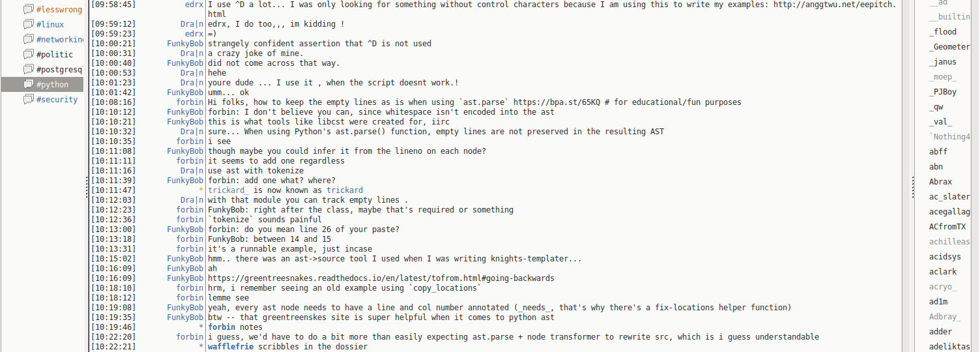Click the #postgresql channel icon
Image resolution: width=980 pixels, height=352 pixels.
[28, 70]
